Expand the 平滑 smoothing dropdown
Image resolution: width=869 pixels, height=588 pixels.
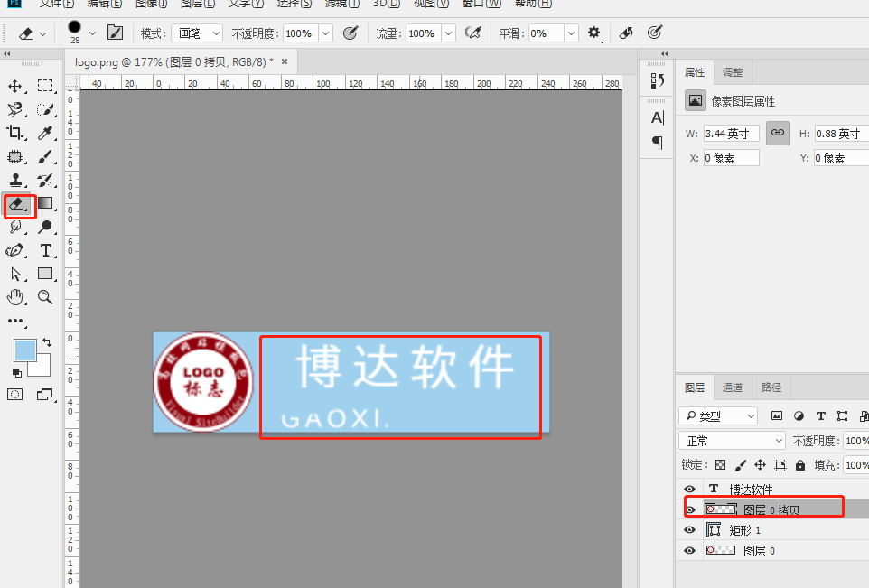click(x=571, y=33)
